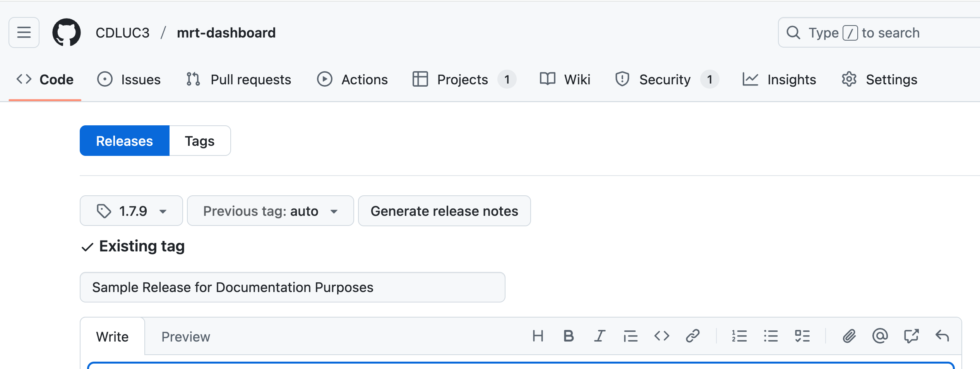
Task: Open the Issues tab
Action: point(129,79)
